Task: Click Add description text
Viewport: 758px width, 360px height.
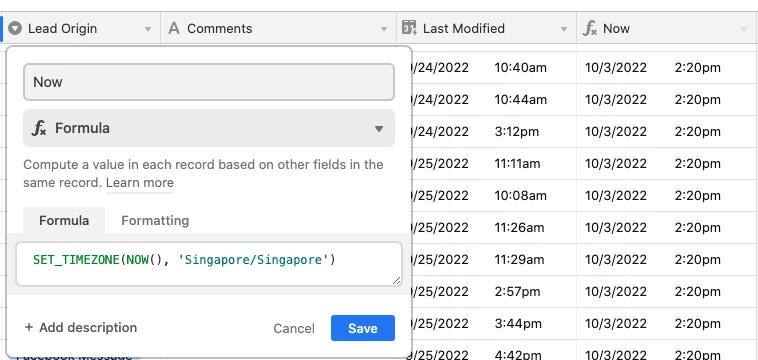Action: [88, 328]
